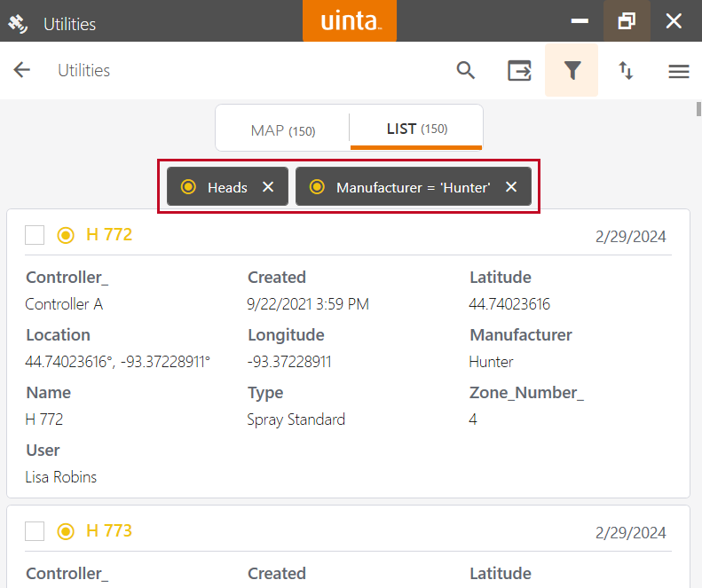Click the Heads filter chip label
Screen dimensions: 702x588
227,187
